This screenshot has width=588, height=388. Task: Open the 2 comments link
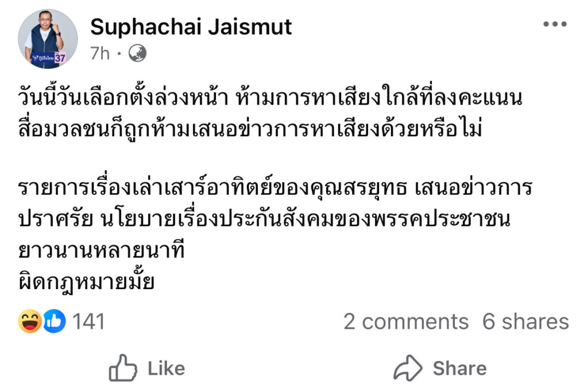coord(406,321)
